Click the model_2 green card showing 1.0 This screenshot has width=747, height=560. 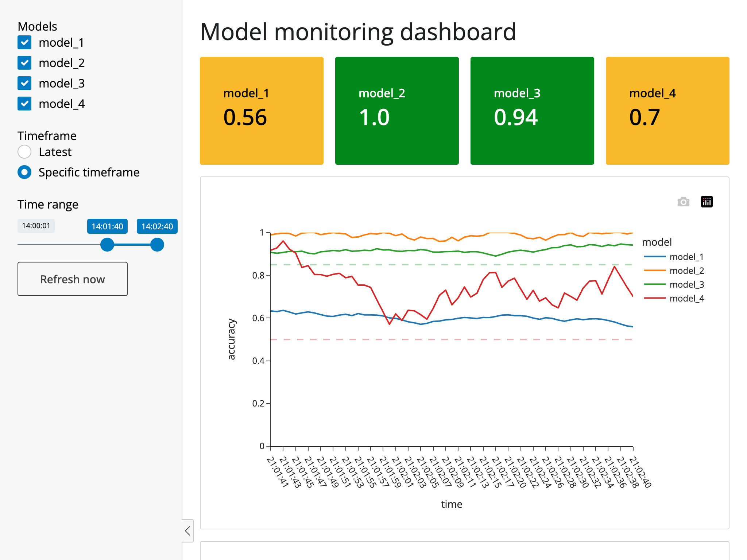tap(397, 111)
